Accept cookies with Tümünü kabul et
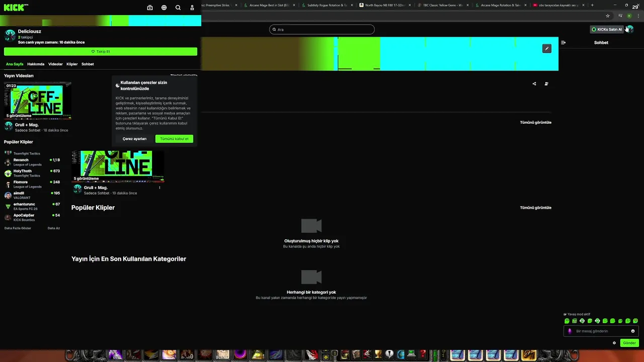This screenshot has height=362, width=644. [174, 139]
